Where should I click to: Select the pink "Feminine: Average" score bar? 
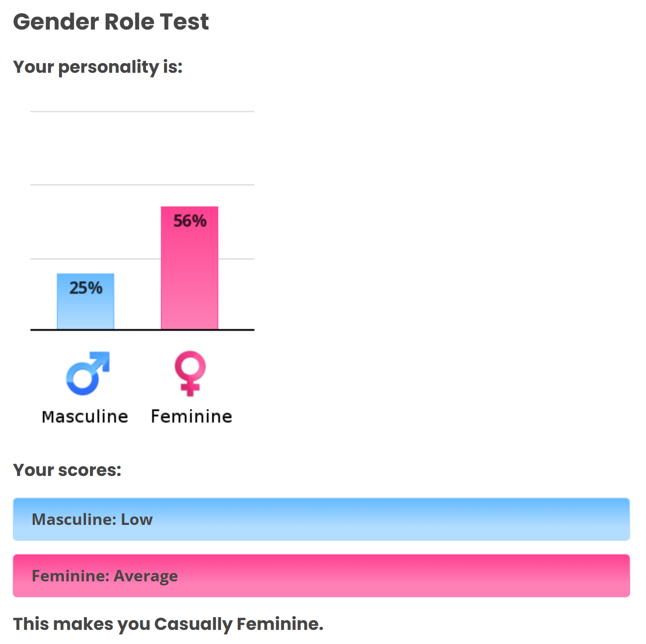pyautogui.click(x=321, y=576)
